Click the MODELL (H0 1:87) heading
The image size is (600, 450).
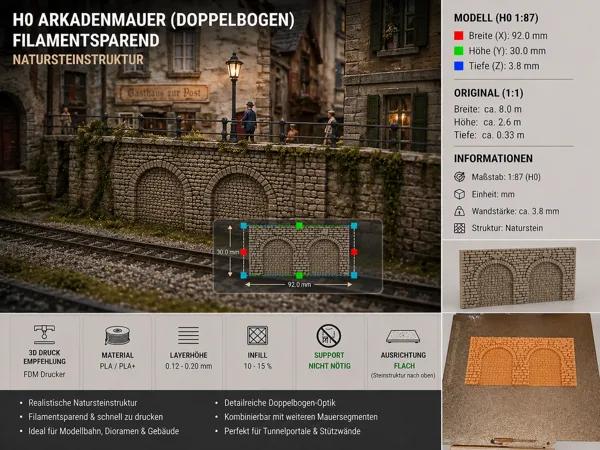(x=496, y=18)
